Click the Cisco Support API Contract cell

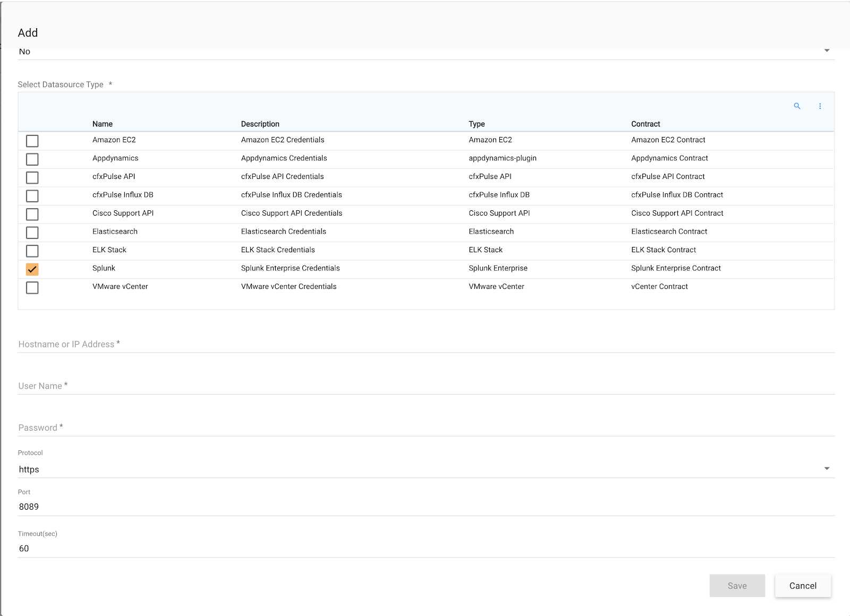coord(677,213)
